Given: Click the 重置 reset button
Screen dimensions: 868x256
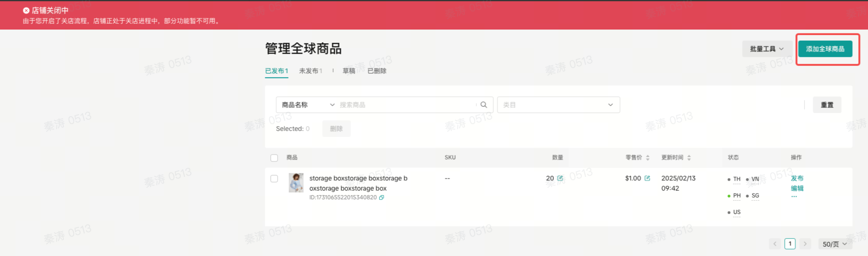Looking at the screenshot, I should [827, 105].
